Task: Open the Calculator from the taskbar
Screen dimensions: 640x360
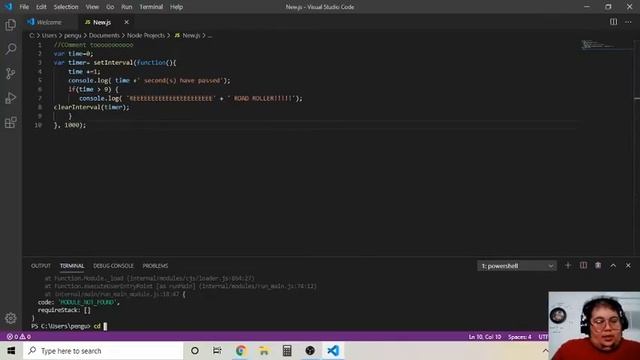Action: pos(287,351)
